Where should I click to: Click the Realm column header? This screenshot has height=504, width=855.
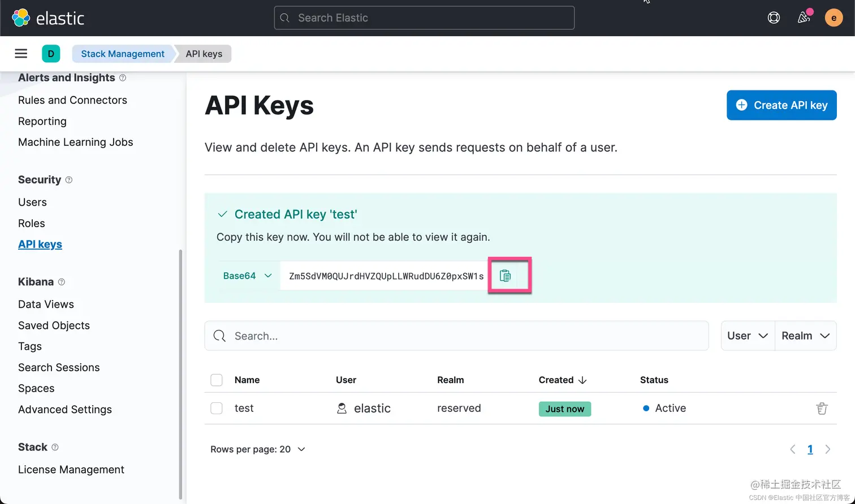click(x=451, y=380)
